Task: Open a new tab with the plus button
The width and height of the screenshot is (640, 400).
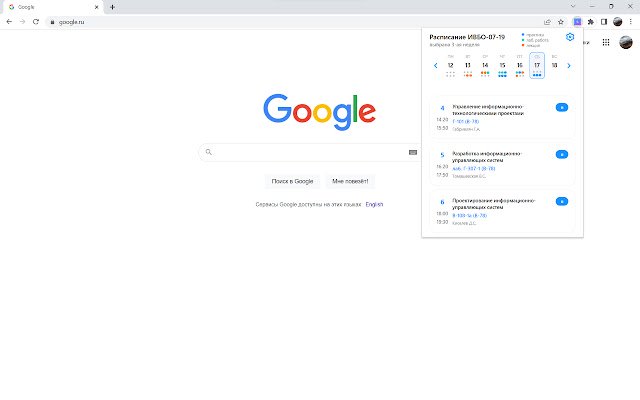Action: (112, 7)
